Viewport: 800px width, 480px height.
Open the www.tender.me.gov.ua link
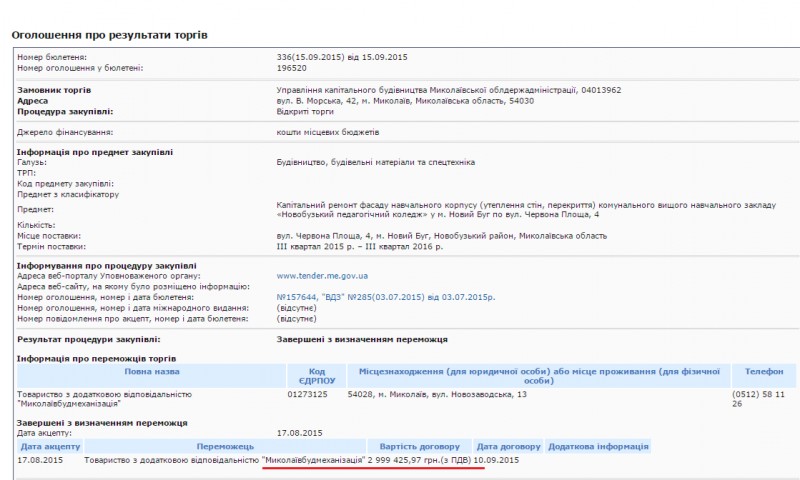[x=322, y=275]
